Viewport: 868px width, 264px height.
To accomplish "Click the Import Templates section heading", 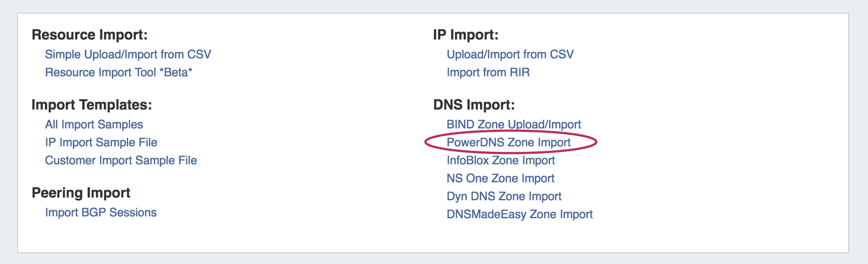I will point(92,105).
